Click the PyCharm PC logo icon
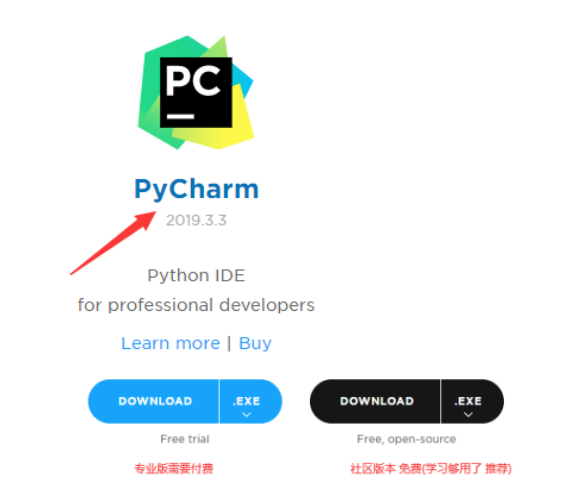Image resolution: width=569 pixels, height=488 pixels. pos(196,92)
